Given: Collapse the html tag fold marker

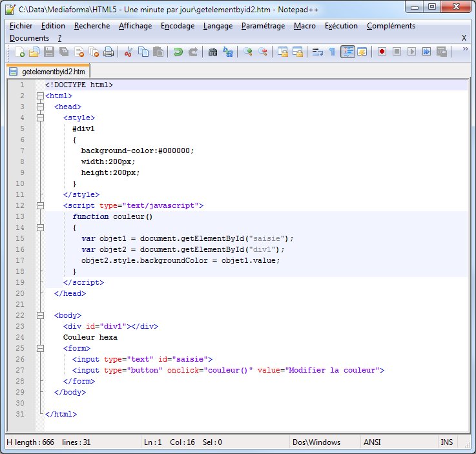Looking at the screenshot, I should (40, 96).
